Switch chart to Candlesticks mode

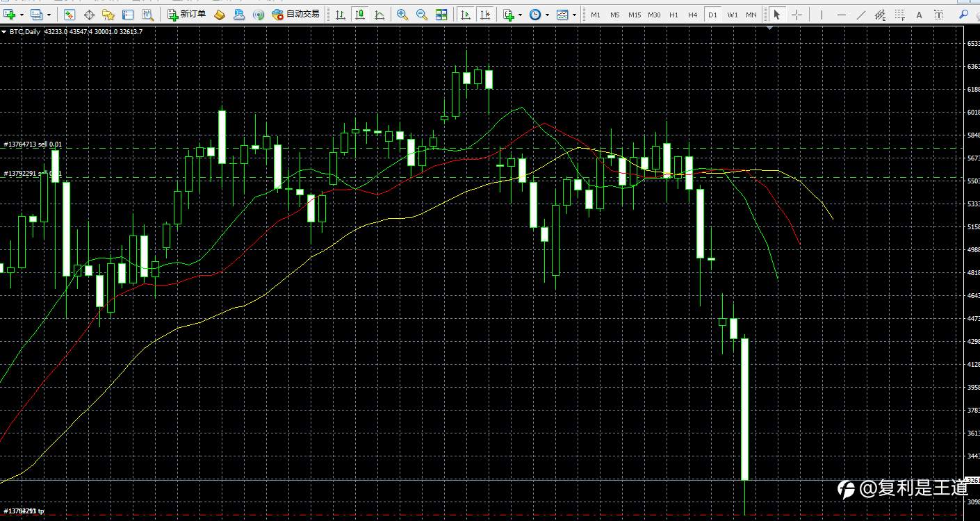click(x=360, y=15)
